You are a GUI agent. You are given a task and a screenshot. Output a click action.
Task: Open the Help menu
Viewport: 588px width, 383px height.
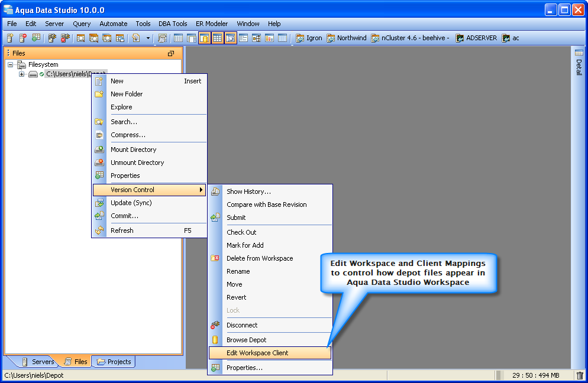274,24
